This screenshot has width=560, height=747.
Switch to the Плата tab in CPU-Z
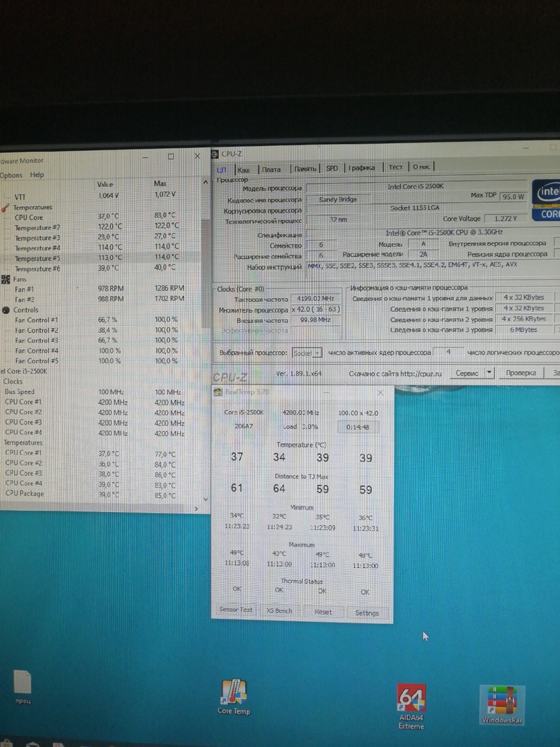[x=272, y=169]
